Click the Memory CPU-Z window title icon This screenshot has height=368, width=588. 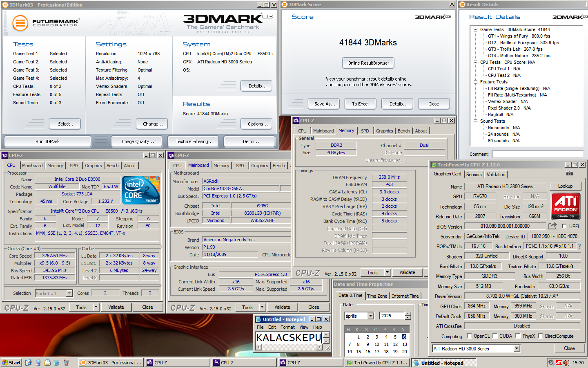point(296,121)
